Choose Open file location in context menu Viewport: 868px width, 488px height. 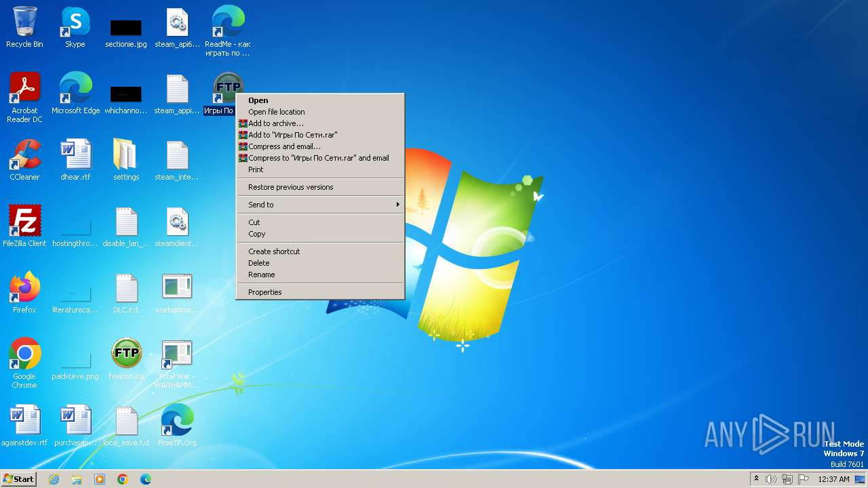[x=319, y=112]
